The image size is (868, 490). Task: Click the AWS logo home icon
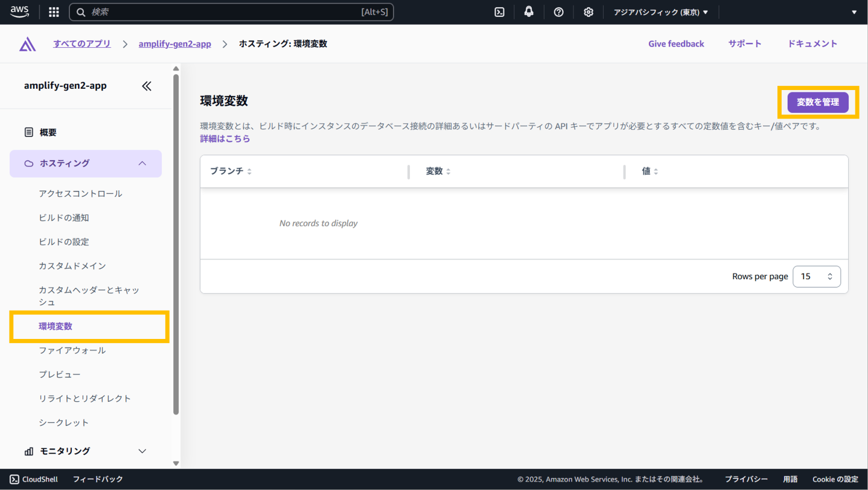[19, 12]
